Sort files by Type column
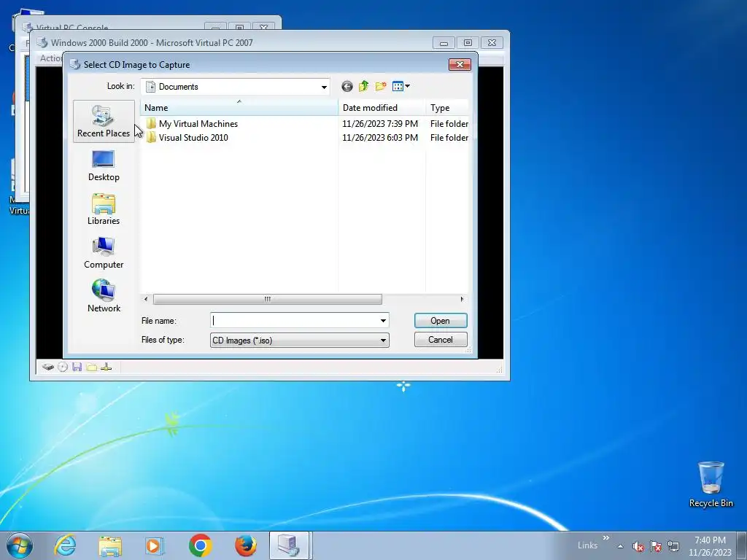This screenshot has height=560, width=747. coord(447,108)
